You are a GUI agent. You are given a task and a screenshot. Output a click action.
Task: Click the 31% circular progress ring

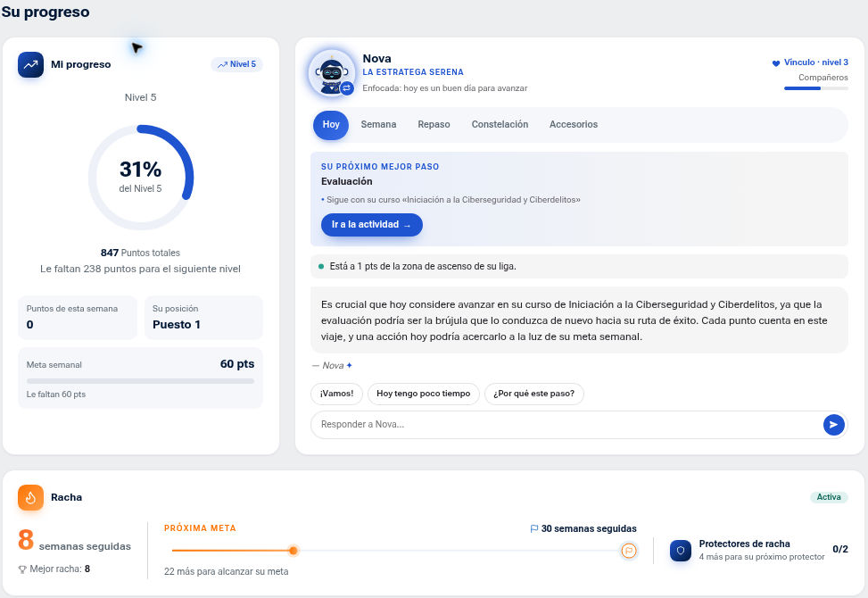pyautogui.click(x=141, y=178)
